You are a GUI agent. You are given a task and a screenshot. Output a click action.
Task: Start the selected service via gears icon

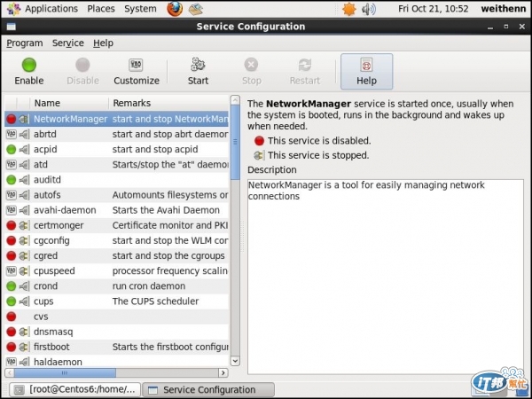coord(198,65)
